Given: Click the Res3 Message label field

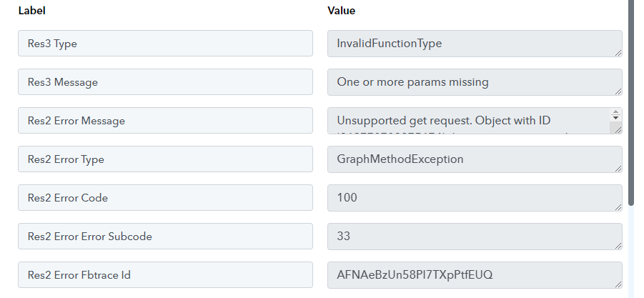Looking at the screenshot, I should coord(165,81).
